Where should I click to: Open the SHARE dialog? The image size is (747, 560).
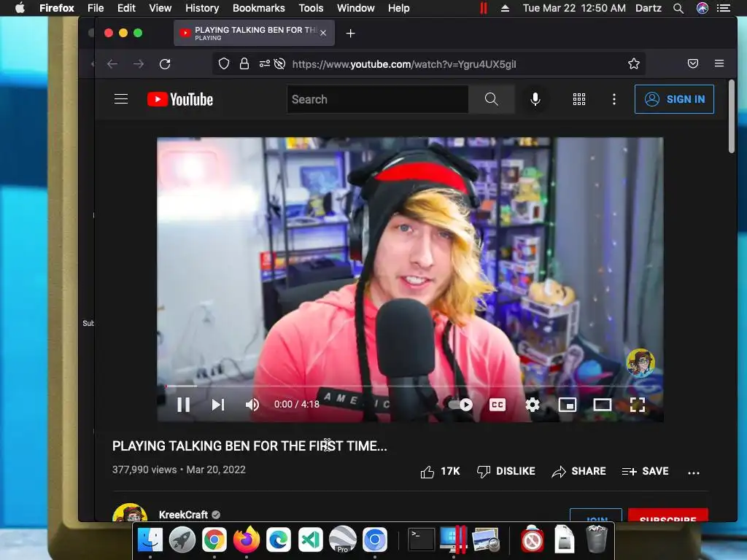pos(578,472)
